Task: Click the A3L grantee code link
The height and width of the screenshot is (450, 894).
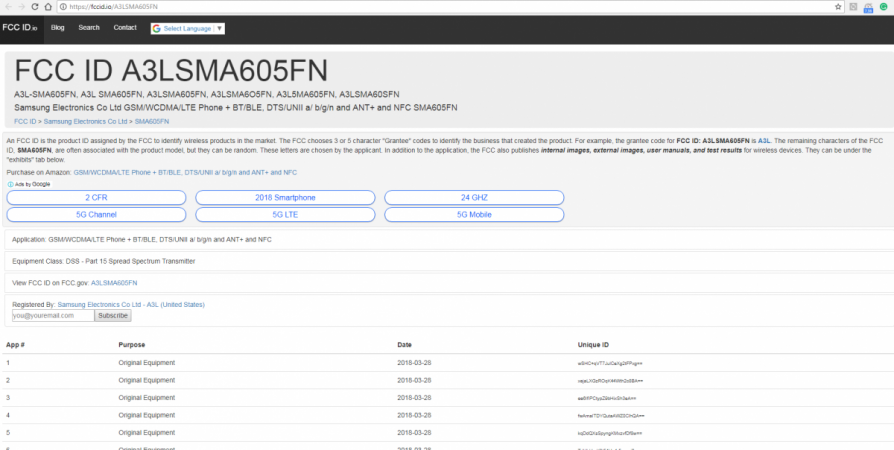Action: [x=763, y=140]
